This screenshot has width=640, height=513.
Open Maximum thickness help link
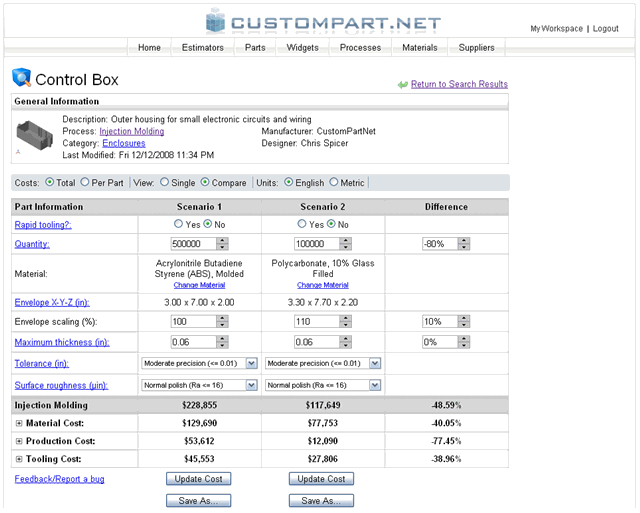62,342
